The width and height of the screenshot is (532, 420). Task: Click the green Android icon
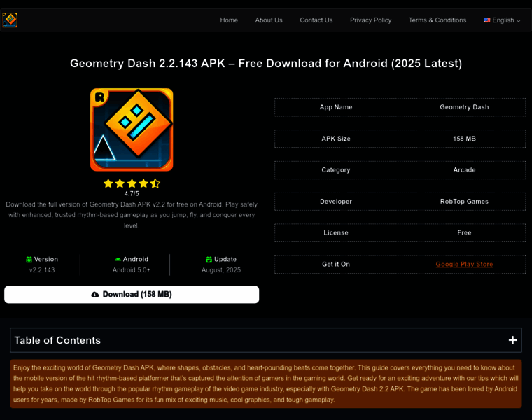[x=118, y=260]
